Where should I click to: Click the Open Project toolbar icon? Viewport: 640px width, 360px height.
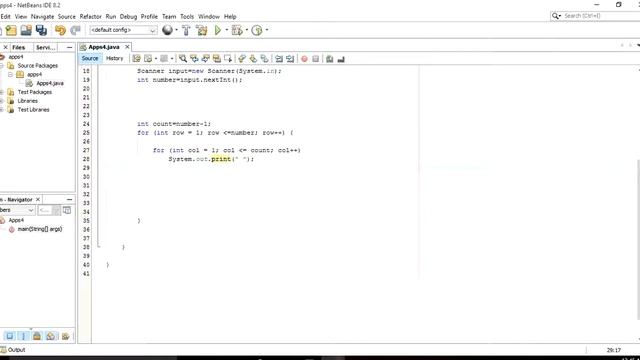click(x=26, y=30)
